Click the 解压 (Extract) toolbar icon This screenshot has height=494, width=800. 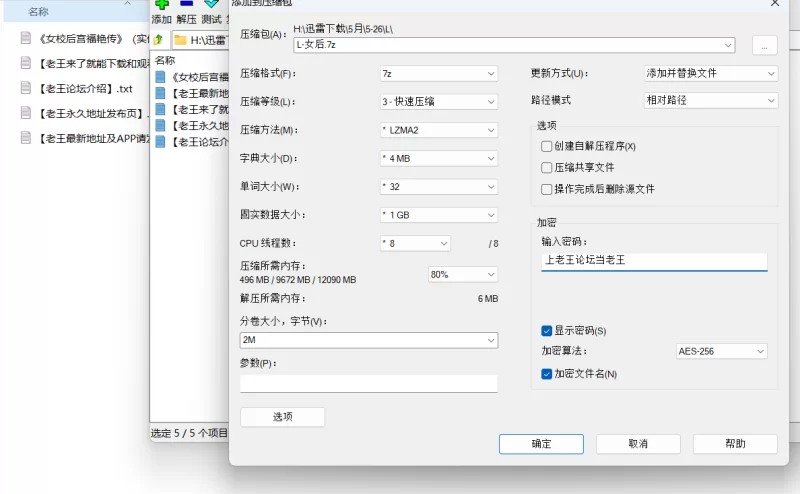pyautogui.click(x=186, y=4)
